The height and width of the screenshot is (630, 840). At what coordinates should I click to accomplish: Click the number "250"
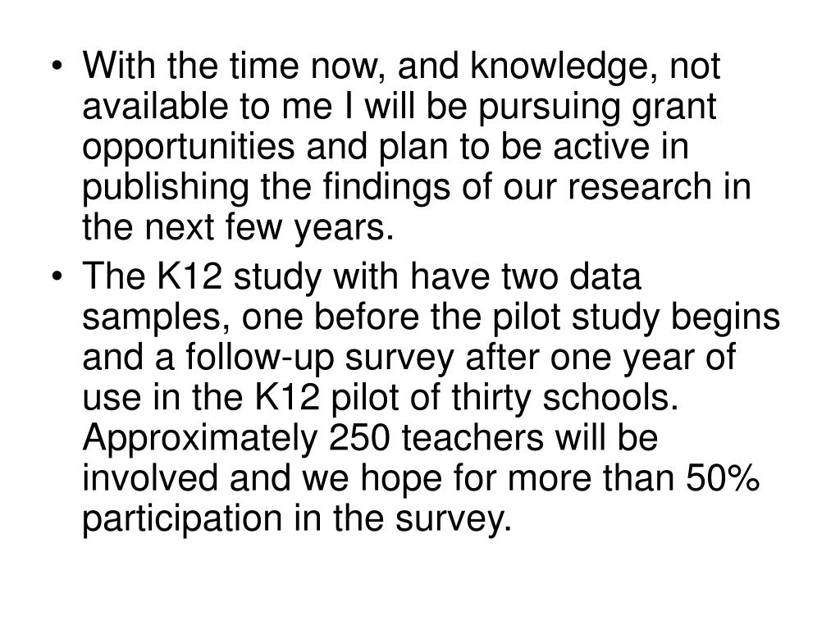[x=359, y=438]
